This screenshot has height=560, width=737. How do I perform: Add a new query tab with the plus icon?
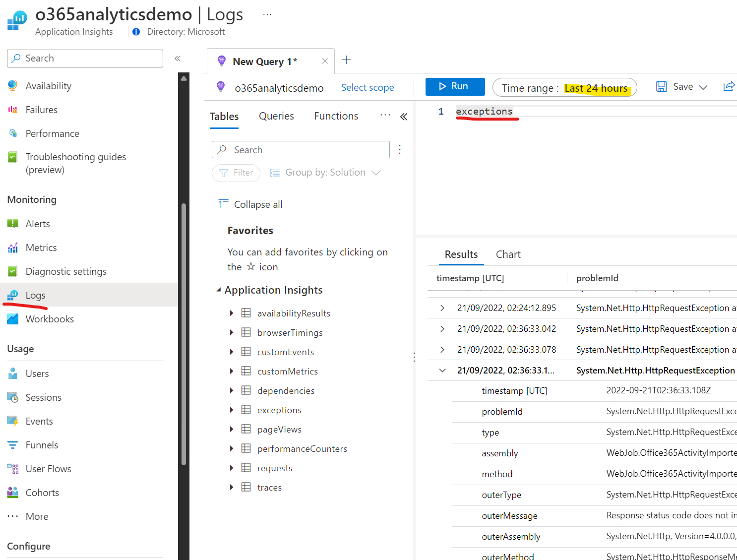click(x=347, y=60)
